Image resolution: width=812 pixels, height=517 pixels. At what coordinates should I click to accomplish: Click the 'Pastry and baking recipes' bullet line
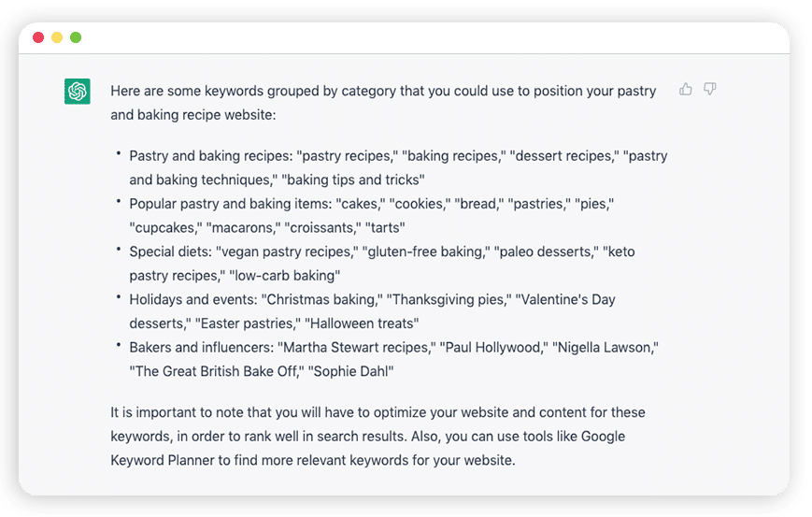coord(398,168)
